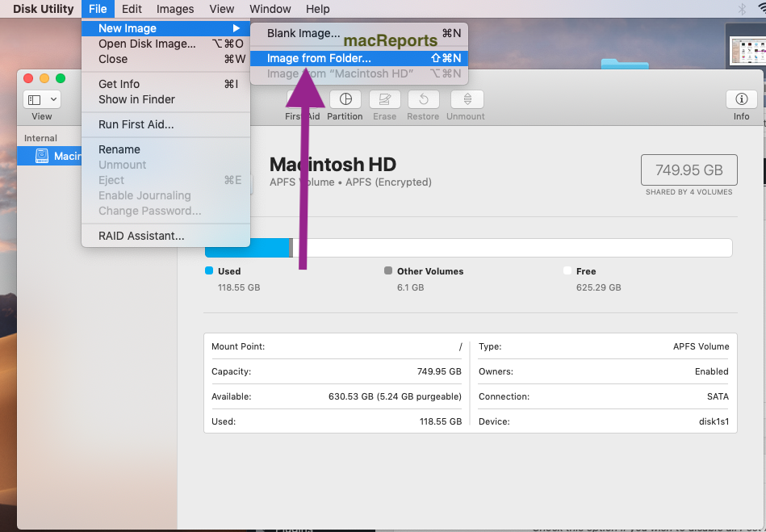The height and width of the screenshot is (532, 766).
Task: Click the blue Used legend swatch
Action: click(209, 270)
